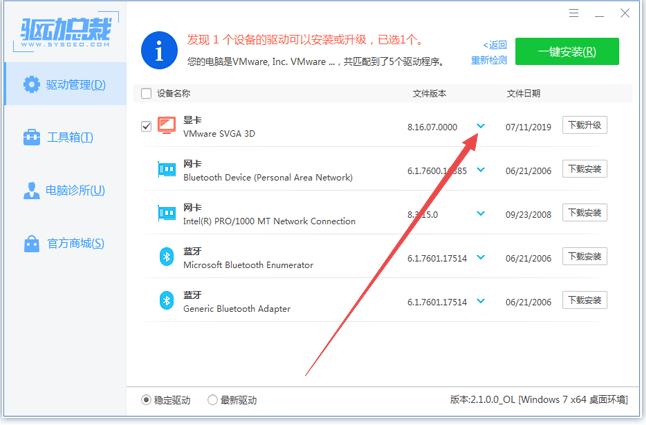646x425 pixels.
Task: Click the gear icon for 驱动管理
Action: click(x=32, y=84)
